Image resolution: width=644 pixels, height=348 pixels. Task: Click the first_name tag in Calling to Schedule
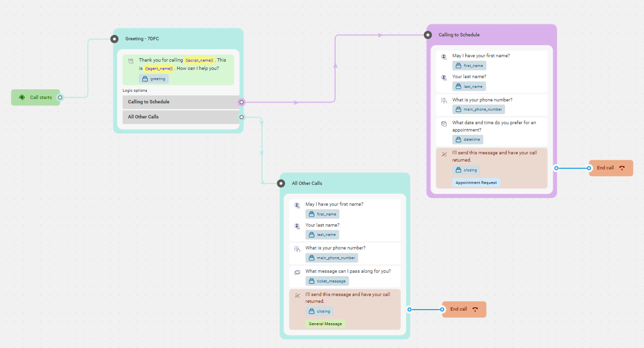click(x=469, y=66)
